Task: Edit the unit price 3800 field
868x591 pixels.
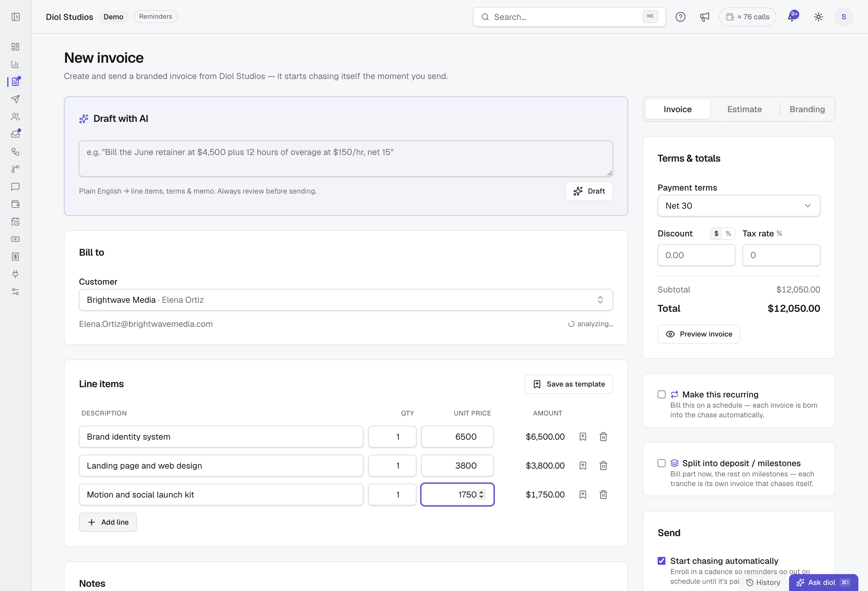Action: click(457, 466)
